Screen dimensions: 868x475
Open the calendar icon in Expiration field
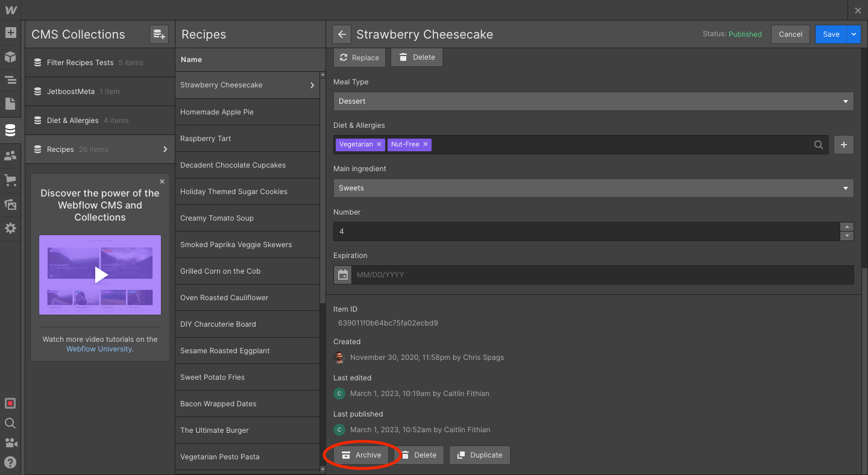[x=342, y=274]
